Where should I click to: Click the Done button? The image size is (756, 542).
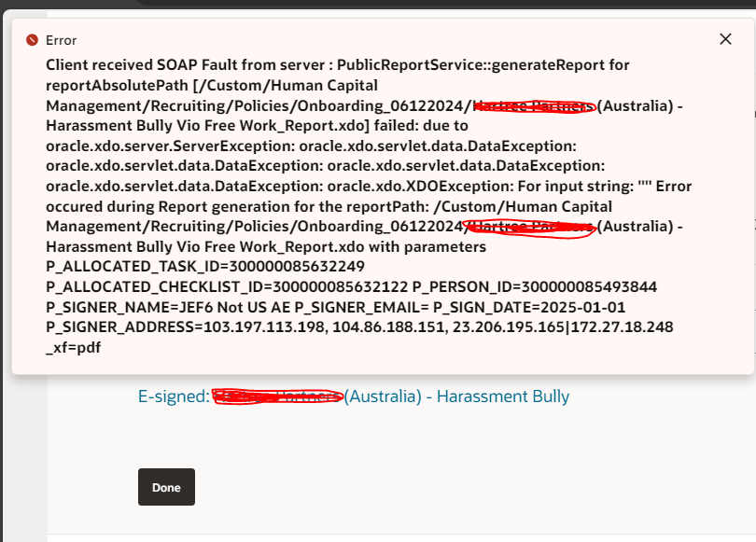166,486
